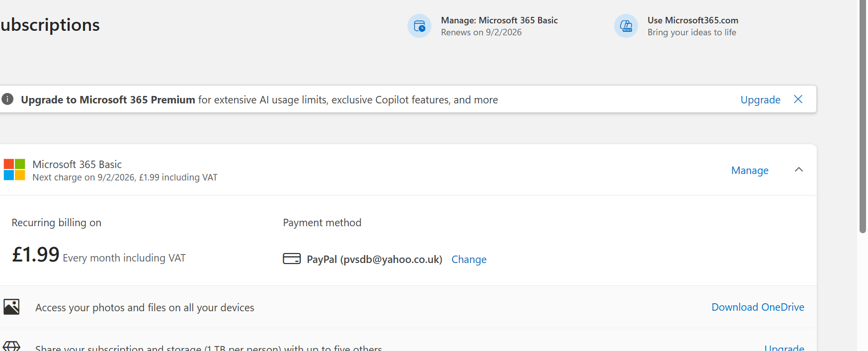Click the '£1.99' price amount
The width and height of the screenshot is (868, 351).
(x=36, y=255)
